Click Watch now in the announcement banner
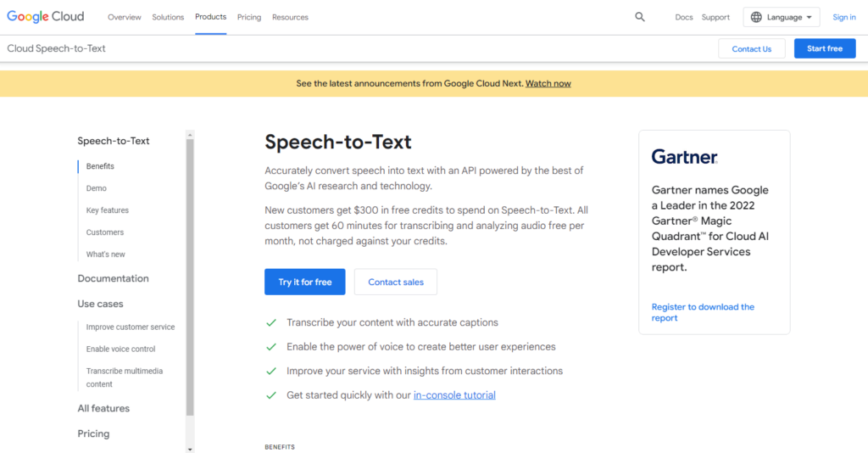 (x=548, y=84)
